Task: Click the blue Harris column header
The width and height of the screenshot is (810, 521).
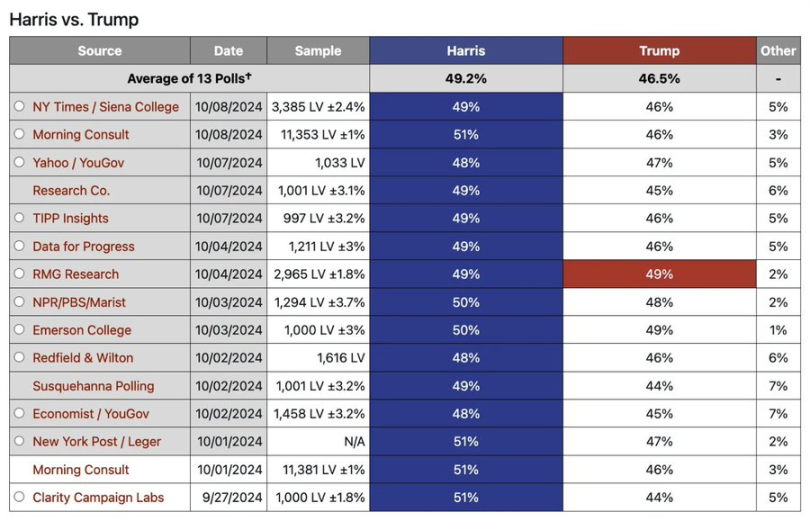Action: 466,51
